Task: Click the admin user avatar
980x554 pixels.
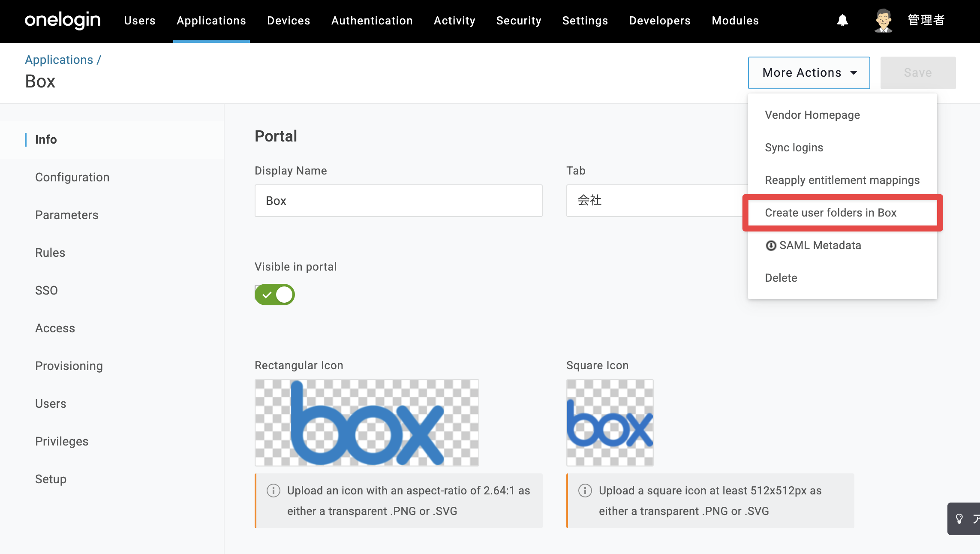Action: (x=883, y=20)
